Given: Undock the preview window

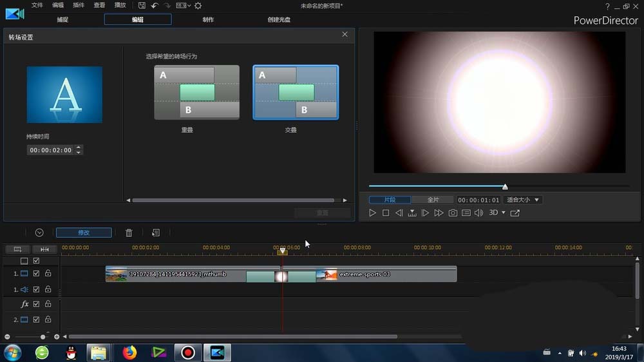Looking at the screenshot, I should click(515, 213).
